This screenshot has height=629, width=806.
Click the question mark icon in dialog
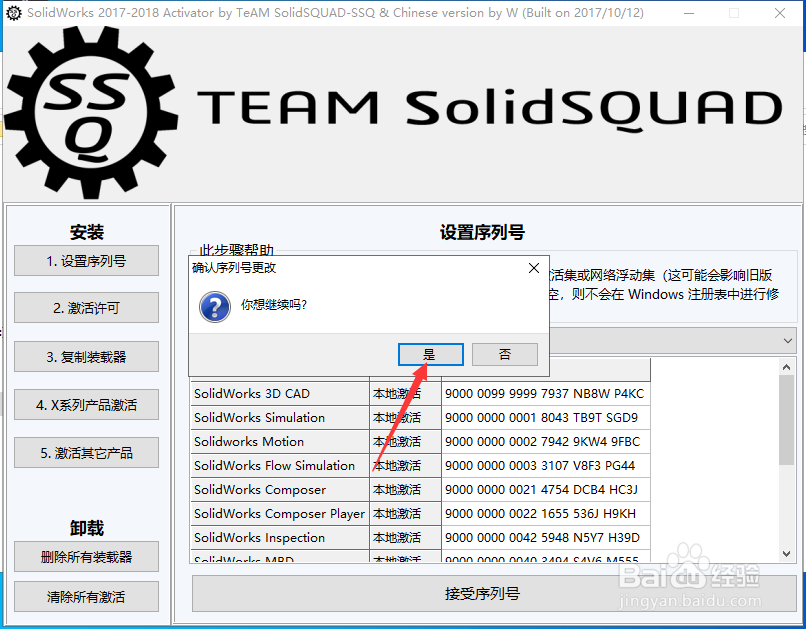click(215, 307)
